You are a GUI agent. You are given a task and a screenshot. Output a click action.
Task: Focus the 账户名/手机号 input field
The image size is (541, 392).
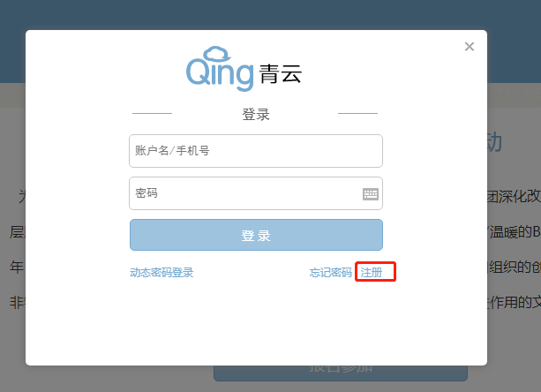coord(256,151)
